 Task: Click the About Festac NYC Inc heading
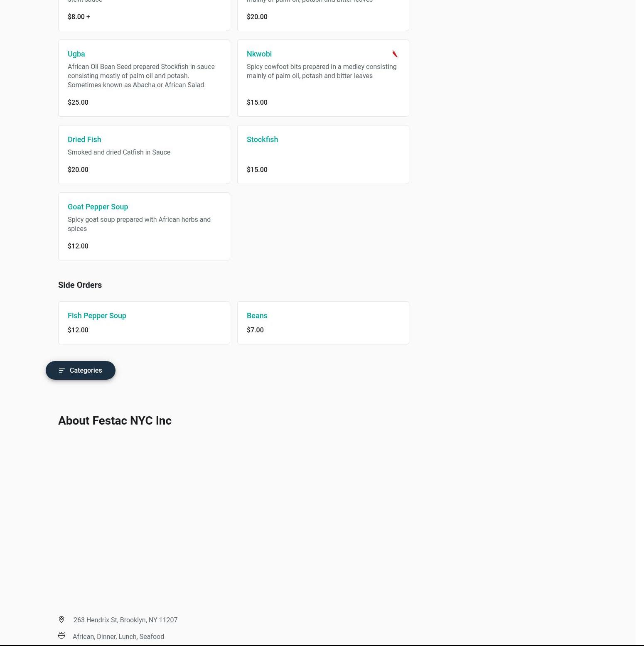tap(115, 420)
